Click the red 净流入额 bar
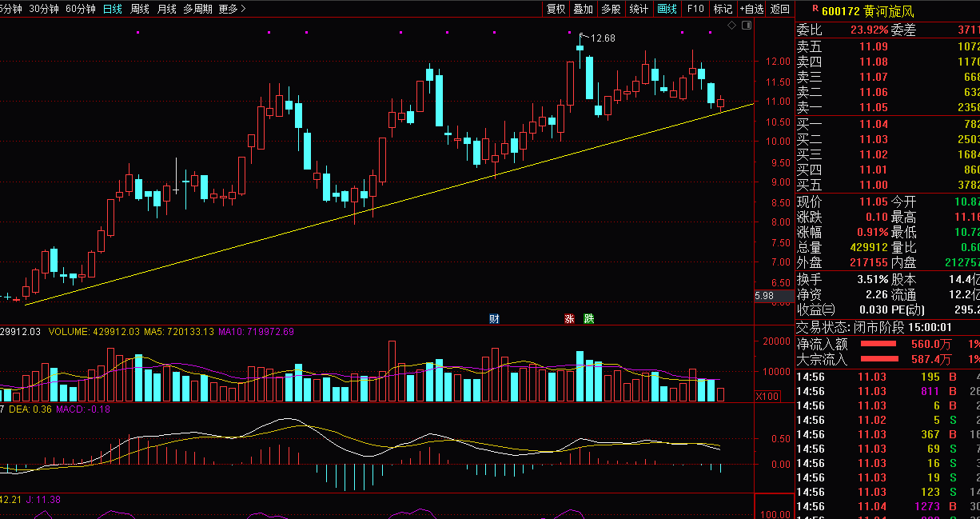The height and width of the screenshot is (519, 980). click(x=878, y=344)
